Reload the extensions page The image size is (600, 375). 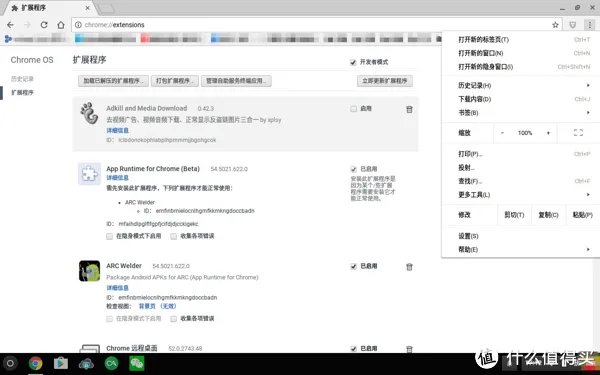[x=44, y=25]
